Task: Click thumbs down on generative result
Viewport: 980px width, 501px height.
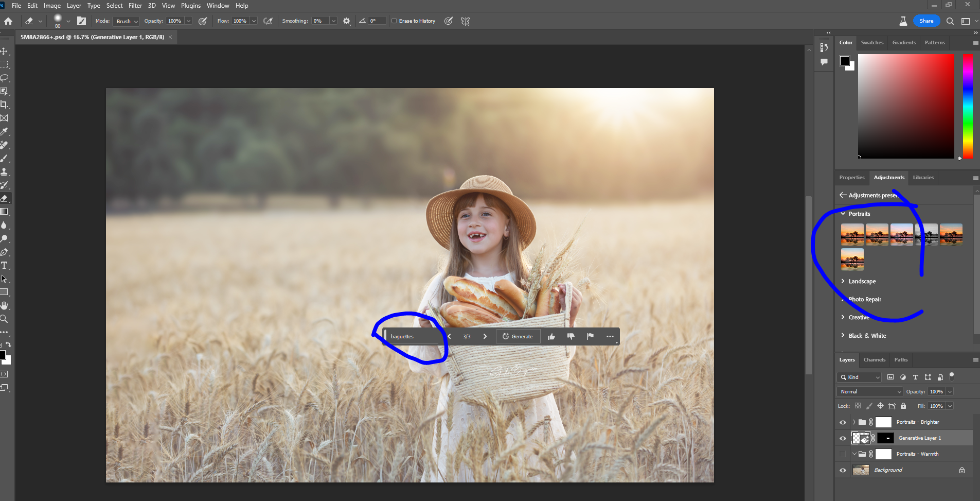Action: [x=571, y=336]
